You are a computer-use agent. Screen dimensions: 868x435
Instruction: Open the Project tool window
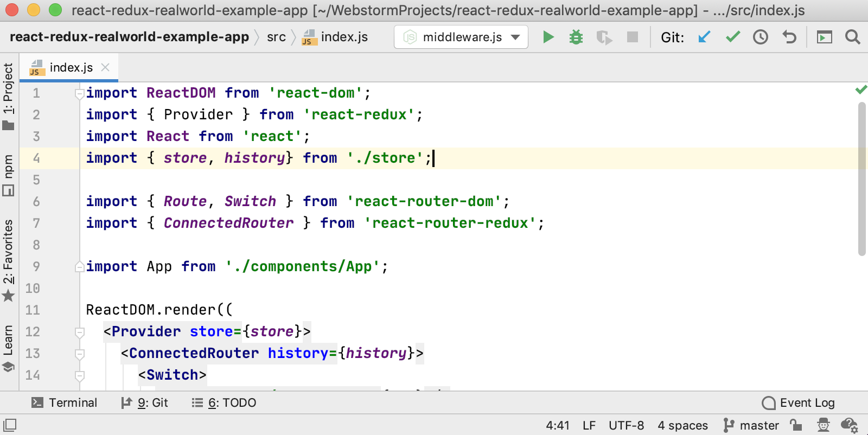8,97
